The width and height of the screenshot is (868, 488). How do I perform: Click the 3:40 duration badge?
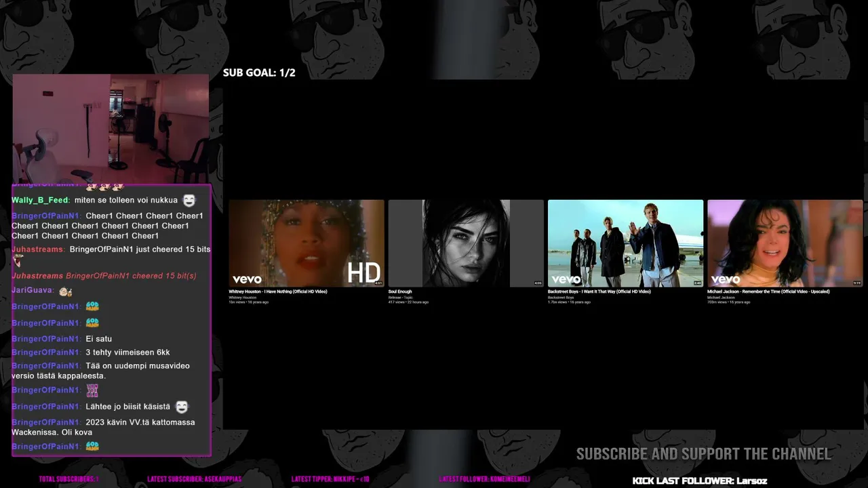pyautogui.click(x=698, y=283)
